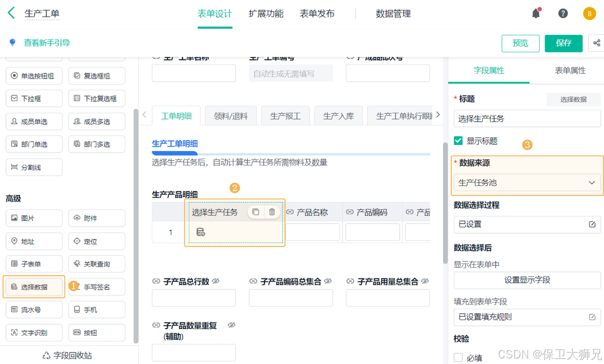Add the 文字识别 field widget
This screenshot has width=604, height=364.
point(34,332)
